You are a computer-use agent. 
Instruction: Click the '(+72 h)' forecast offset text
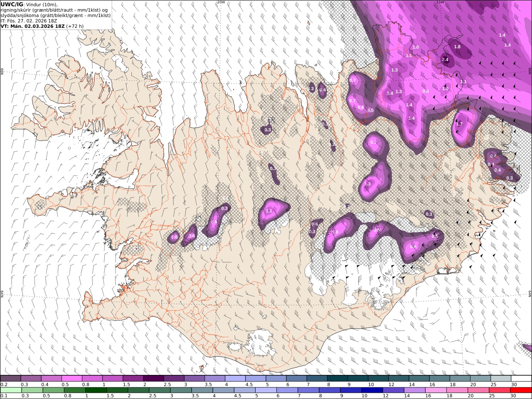[x=75, y=26]
